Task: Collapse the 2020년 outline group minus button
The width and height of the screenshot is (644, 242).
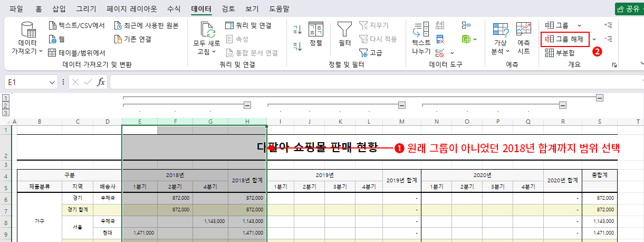Action: pos(563,105)
